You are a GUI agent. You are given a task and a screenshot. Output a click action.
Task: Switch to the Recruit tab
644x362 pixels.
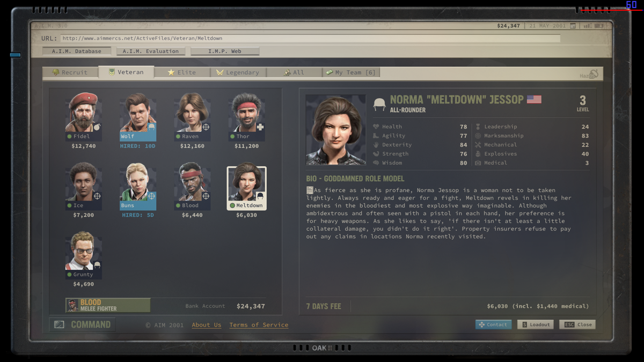point(70,72)
